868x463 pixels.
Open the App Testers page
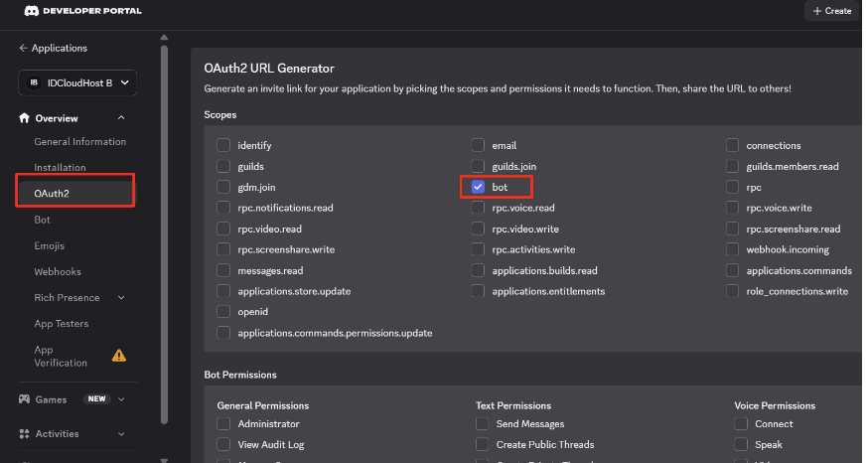point(62,324)
